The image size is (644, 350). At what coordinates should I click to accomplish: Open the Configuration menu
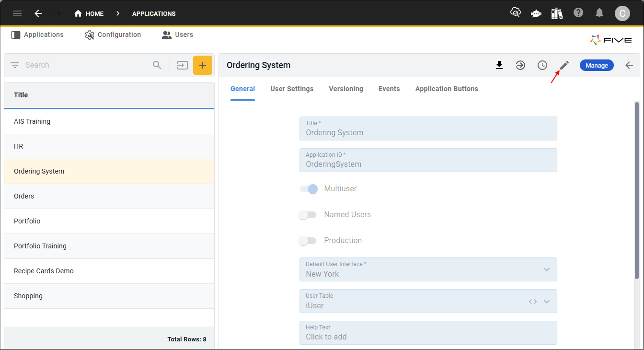click(x=113, y=35)
